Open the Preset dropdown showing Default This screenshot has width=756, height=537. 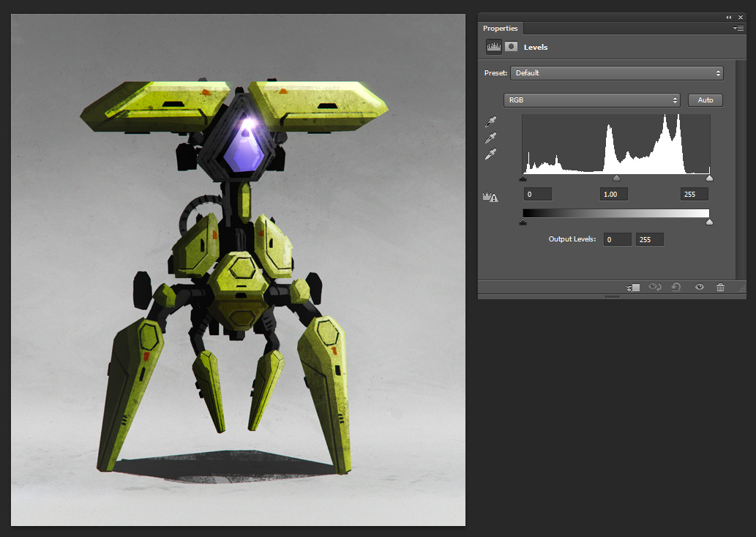pyautogui.click(x=616, y=73)
